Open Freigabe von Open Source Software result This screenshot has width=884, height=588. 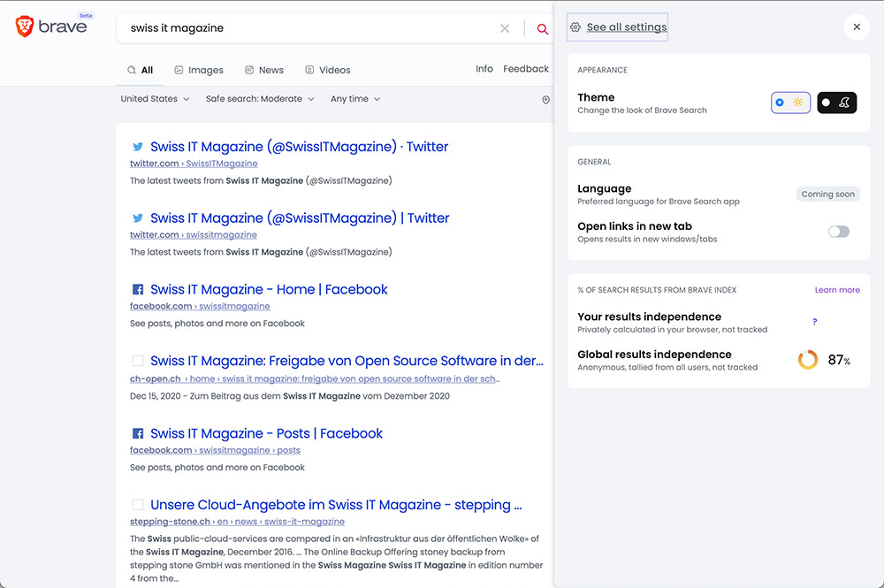point(347,361)
